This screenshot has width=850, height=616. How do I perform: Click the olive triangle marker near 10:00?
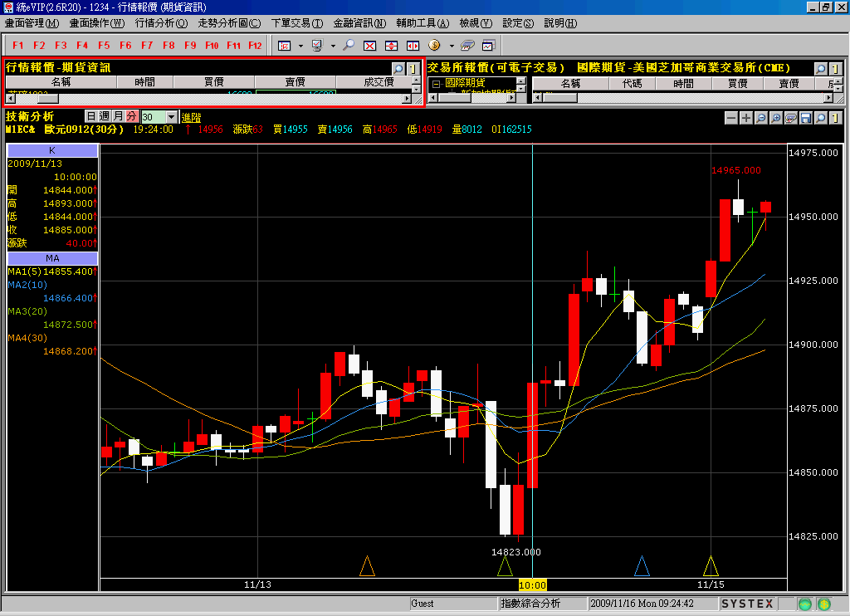(505, 566)
